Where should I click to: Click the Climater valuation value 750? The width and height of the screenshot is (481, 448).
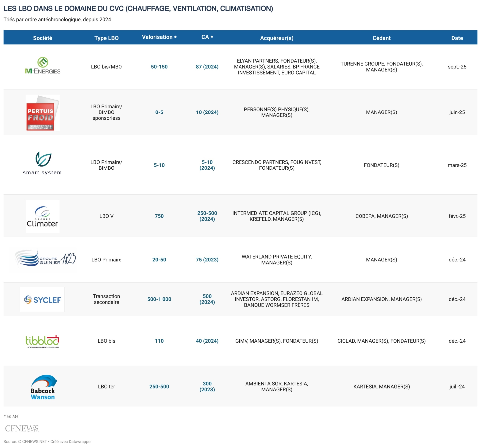[x=159, y=216]
